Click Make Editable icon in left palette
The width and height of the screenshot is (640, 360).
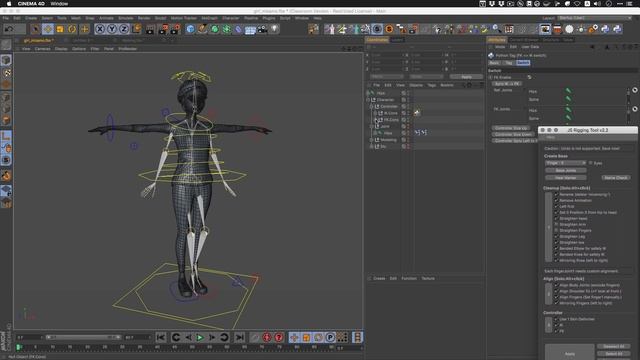(6, 44)
